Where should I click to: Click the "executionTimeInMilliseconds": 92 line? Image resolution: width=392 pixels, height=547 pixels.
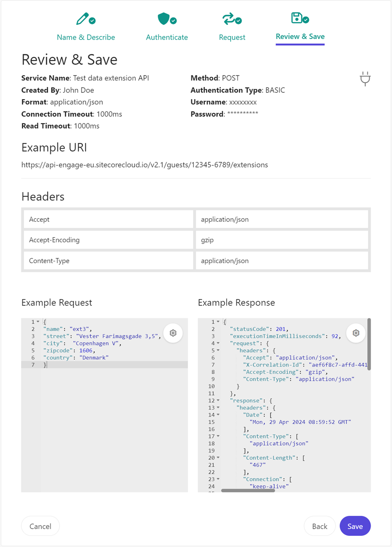click(x=285, y=336)
